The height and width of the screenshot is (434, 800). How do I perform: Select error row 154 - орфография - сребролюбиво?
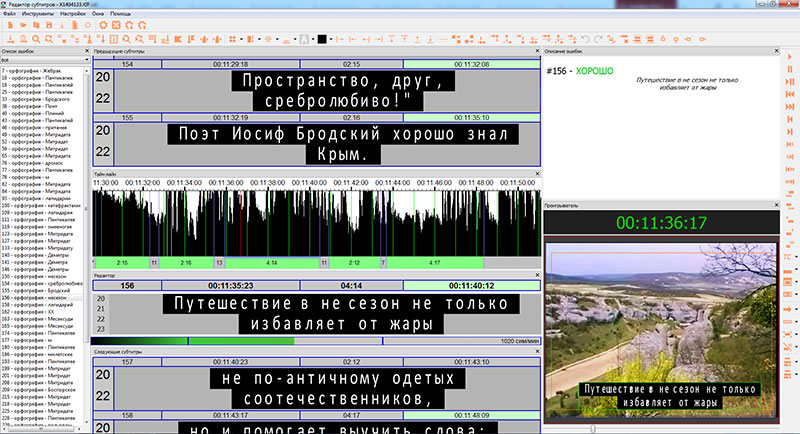42,283
